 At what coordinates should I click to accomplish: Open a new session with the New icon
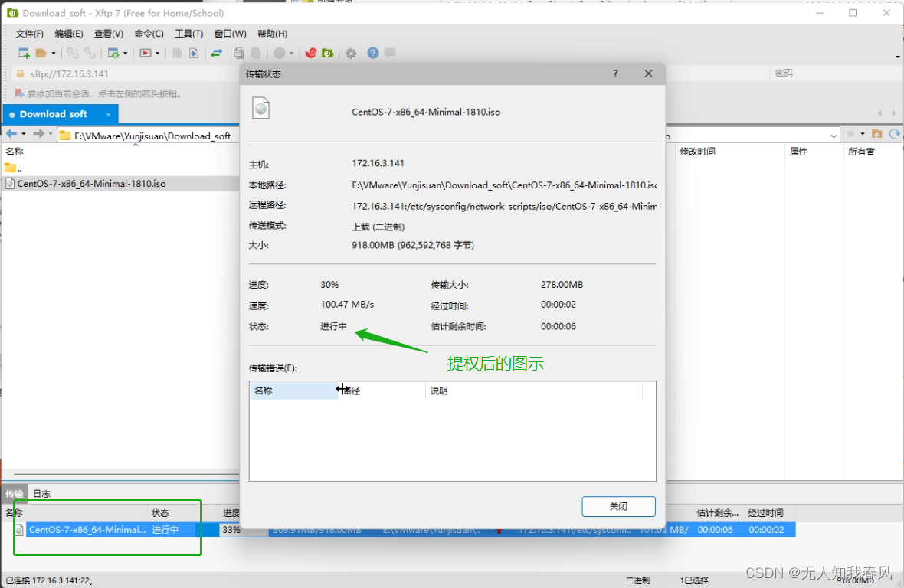pos(24,53)
